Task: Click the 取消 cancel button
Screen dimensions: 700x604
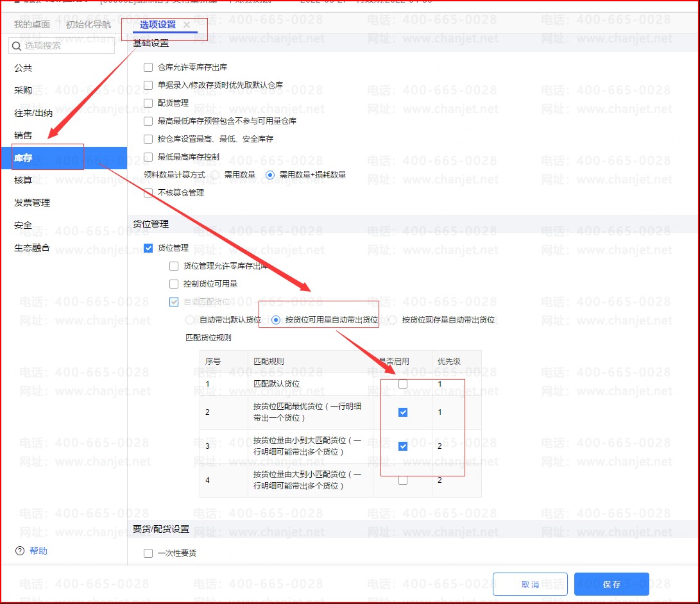Action: [x=530, y=584]
